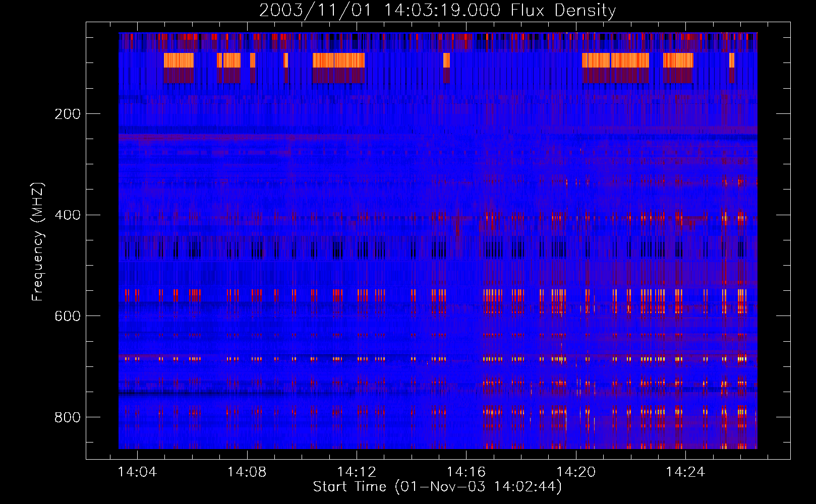Click the 14:04 time tick label
The width and height of the screenshot is (816, 504).
(x=137, y=472)
